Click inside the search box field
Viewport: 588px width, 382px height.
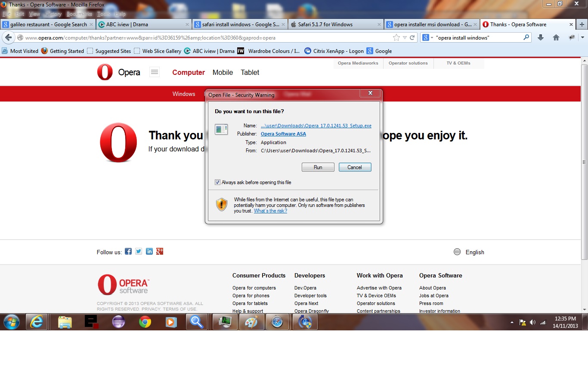tap(478, 38)
